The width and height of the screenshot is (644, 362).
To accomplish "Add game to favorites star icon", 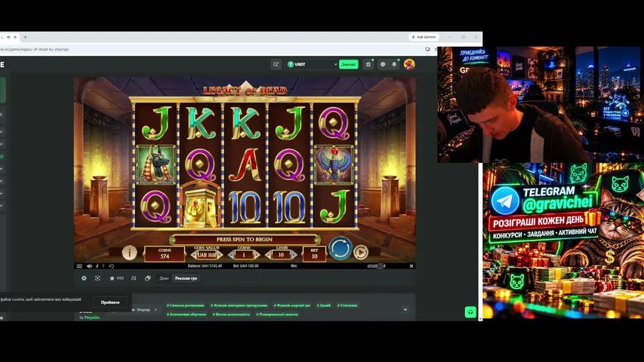I will pos(112,278).
